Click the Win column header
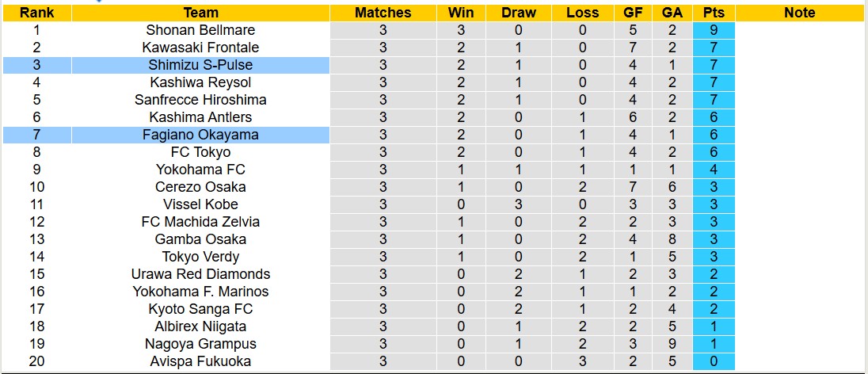 [461, 13]
